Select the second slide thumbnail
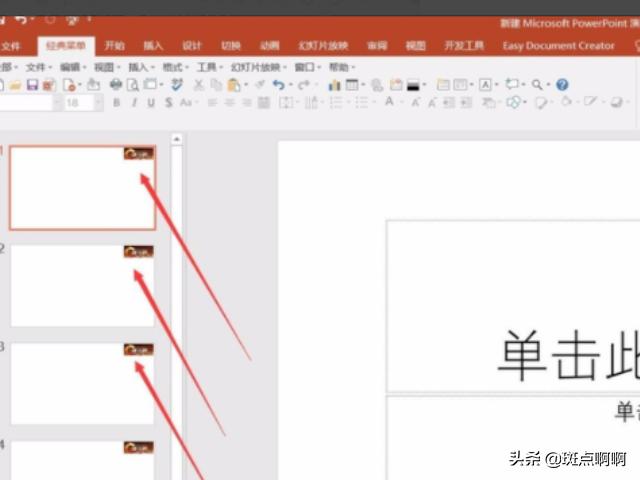The height and width of the screenshot is (480, 640). [82, 285]
